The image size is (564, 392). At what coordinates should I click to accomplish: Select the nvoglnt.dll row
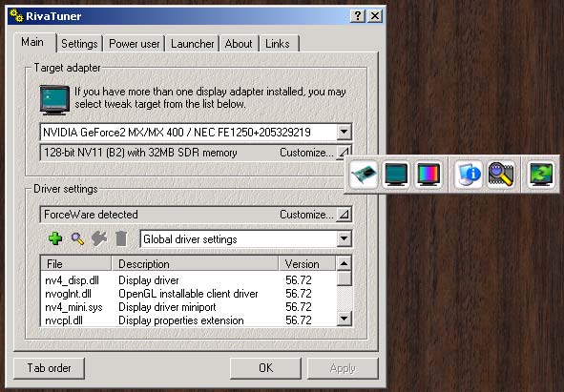click(x=189, y=294)
